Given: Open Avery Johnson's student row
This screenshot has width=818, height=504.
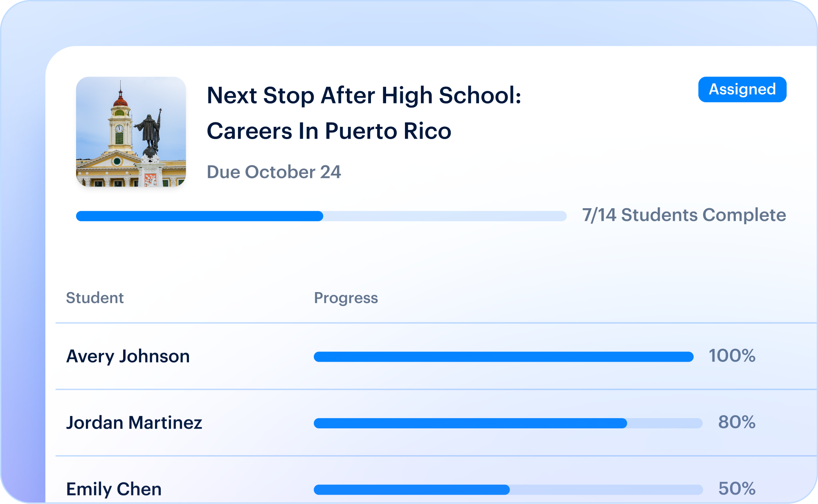Looking at the screenshot, I should 436,356.
